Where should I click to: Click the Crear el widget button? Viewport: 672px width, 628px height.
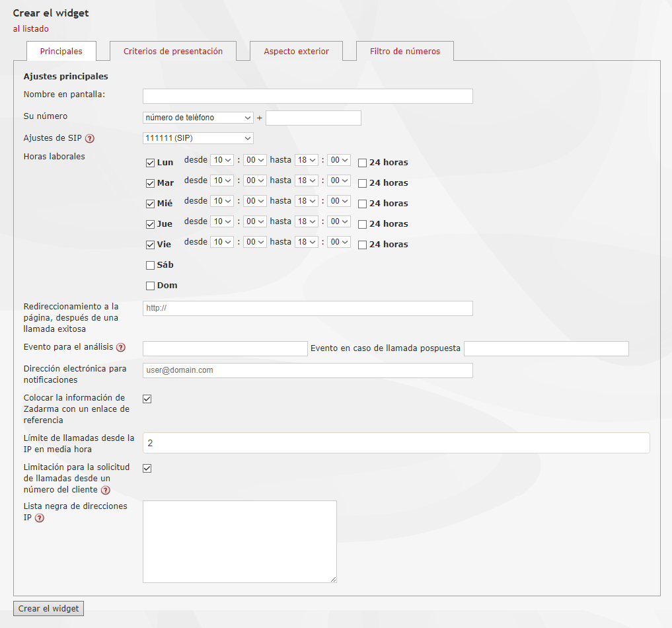48,609
